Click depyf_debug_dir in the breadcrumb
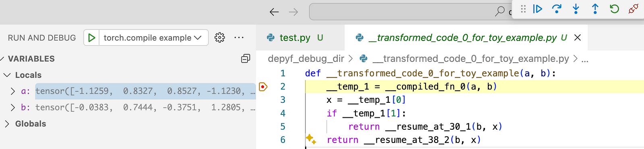This screenshot has width=644, height=149. [306, 59]
